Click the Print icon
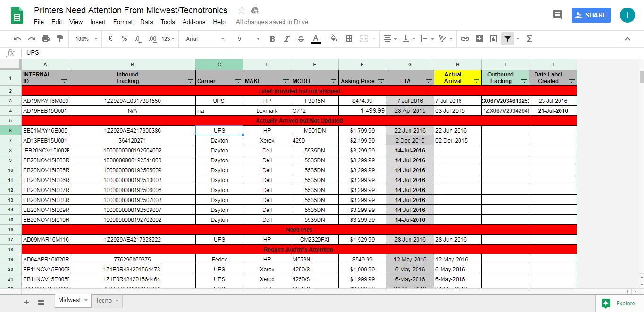 click(46, 39)
